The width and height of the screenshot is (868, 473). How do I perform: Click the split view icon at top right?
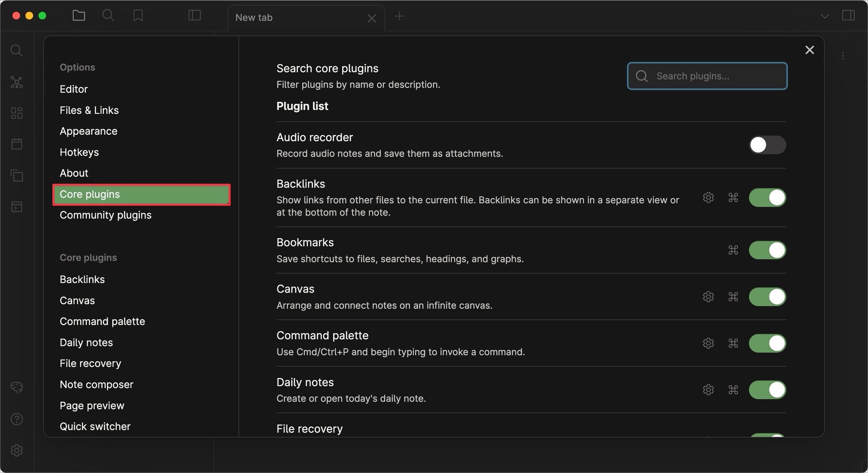[x=848, y=15]
